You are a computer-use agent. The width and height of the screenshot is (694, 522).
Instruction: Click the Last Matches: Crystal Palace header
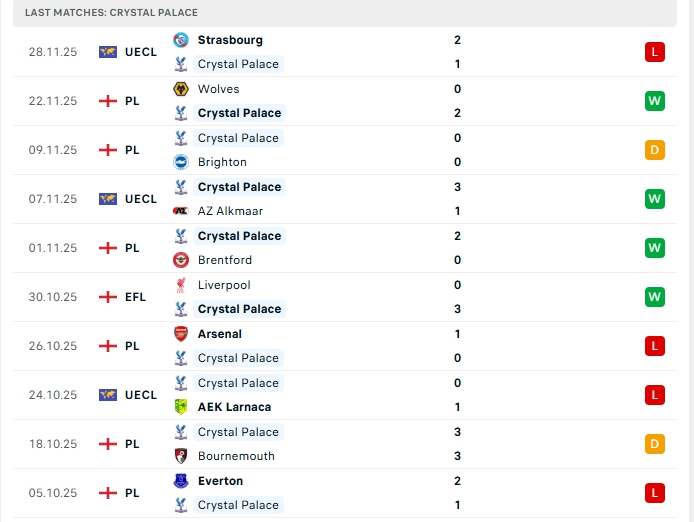(111, 13)
